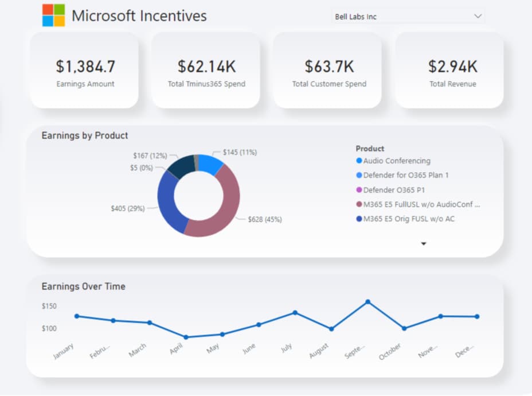Click the January data point on line chart
The width and height of the screenshot is (532, 396).
tap(77, 316)
